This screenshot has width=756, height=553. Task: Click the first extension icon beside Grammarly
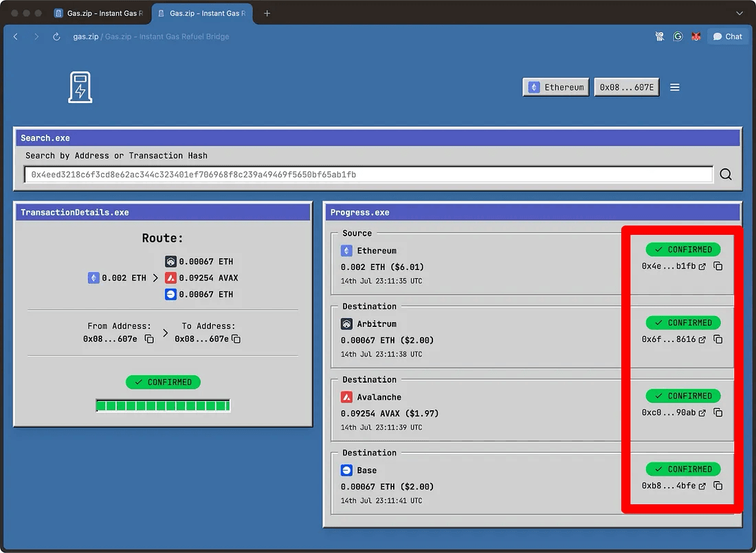click(660, 36)
